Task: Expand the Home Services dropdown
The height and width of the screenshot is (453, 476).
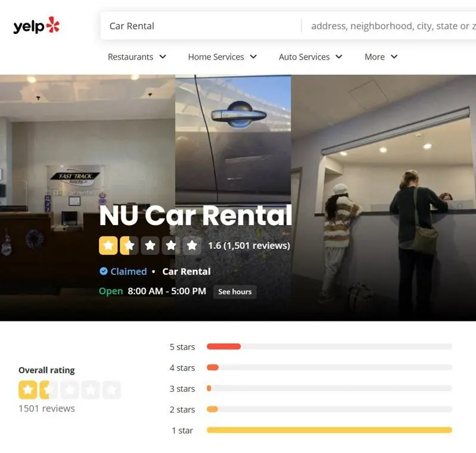Action: 223,57
